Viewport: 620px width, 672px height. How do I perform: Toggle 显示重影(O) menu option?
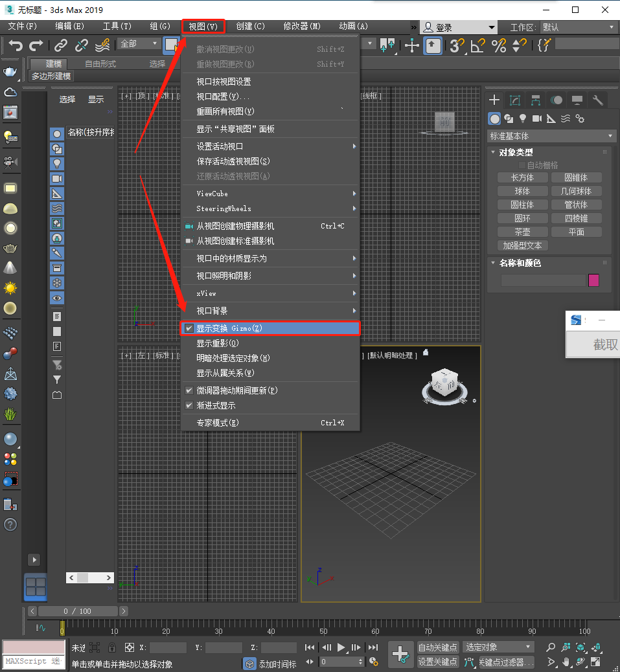(270, 343)
